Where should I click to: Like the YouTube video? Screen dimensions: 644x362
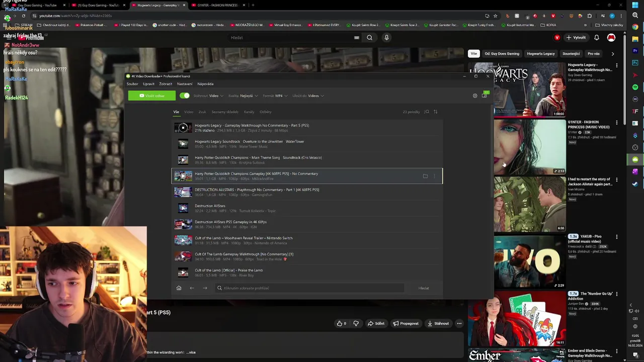341,323
